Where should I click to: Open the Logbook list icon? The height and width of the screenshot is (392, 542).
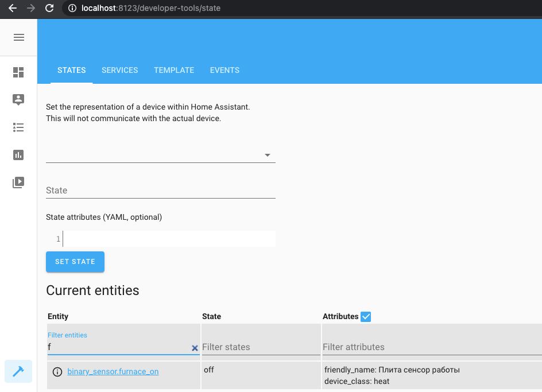click(x=18, y=127)
